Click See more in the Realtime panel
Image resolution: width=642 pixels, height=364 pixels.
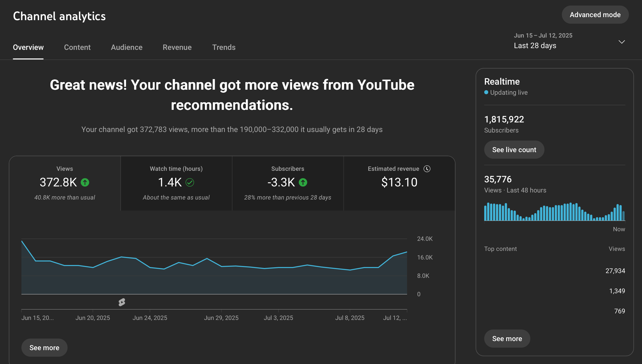[x=507, y=339]
